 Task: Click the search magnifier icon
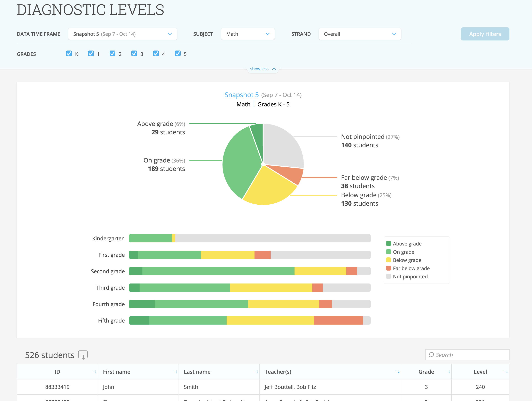431,355
